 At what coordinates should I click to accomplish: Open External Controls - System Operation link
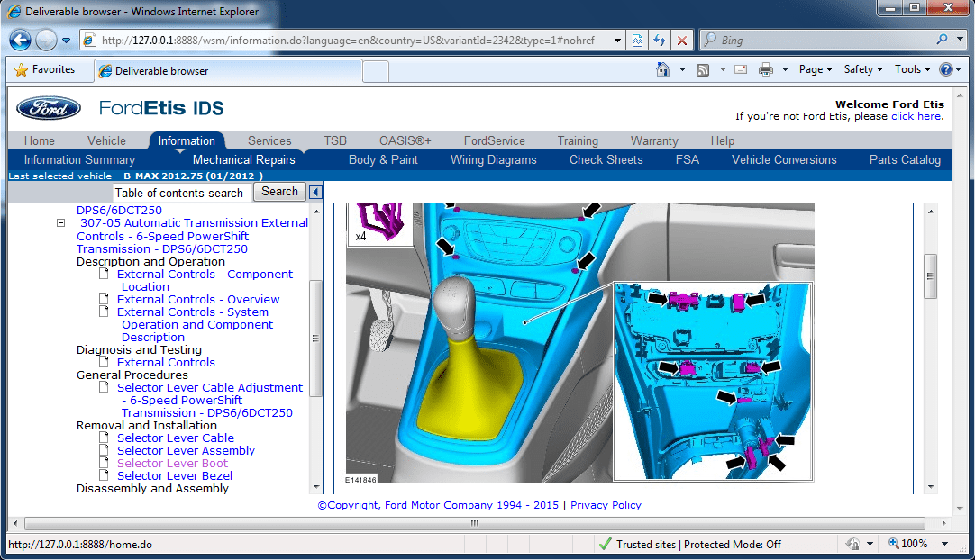pyautogui.click(x=196, y=324)
